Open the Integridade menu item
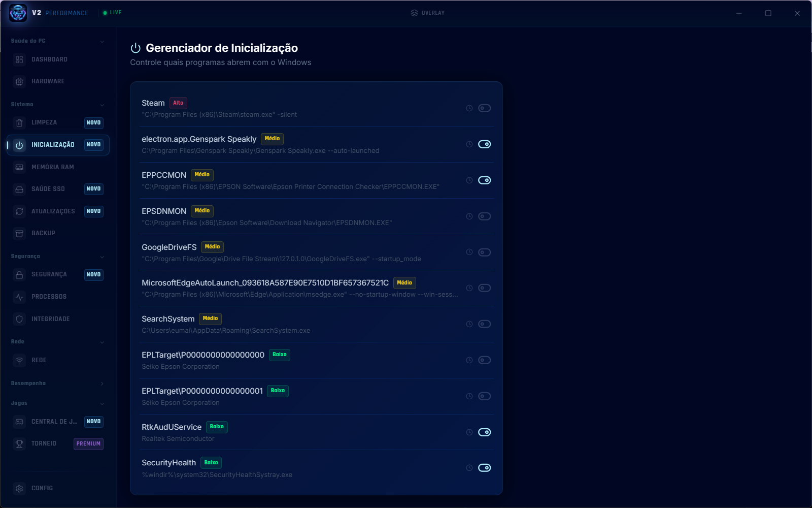This screenshot has width=812, height=508. [58, 319]
